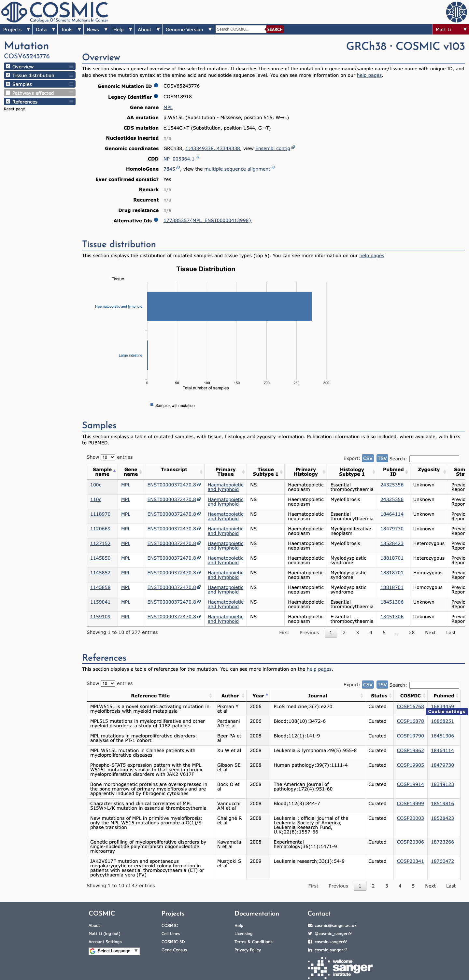
Task: Click the info icon beside Alternative Ids
Action: [x=156, y=220]
